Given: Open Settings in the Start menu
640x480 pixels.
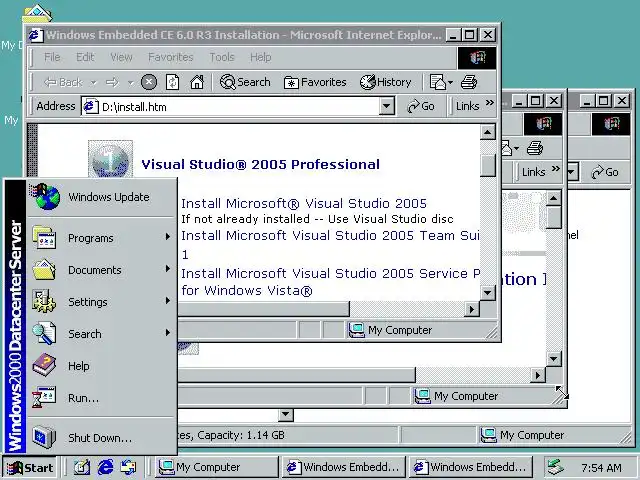Looking at the screenshot, I should 101,302.
